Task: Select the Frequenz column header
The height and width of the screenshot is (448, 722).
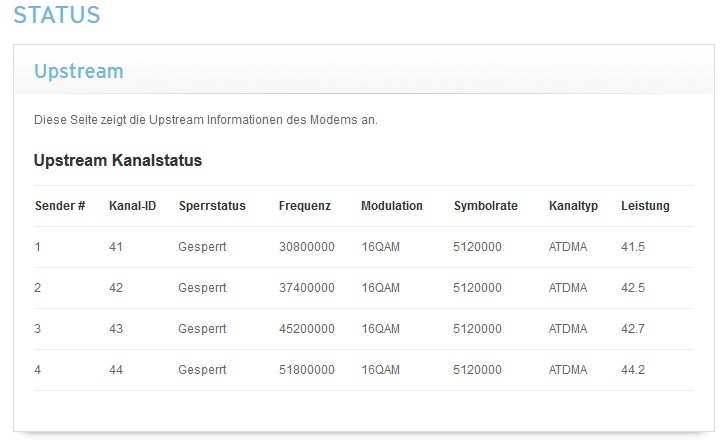Action: tap(304, 206)
